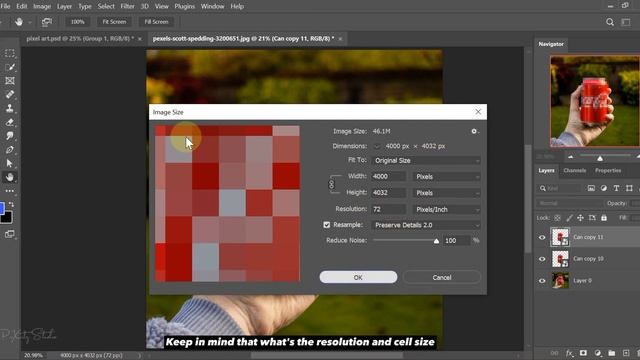Switch to the Properties tab
This screenshot has height=360, width=640.
pyautogui.click(x=608, y=171)
